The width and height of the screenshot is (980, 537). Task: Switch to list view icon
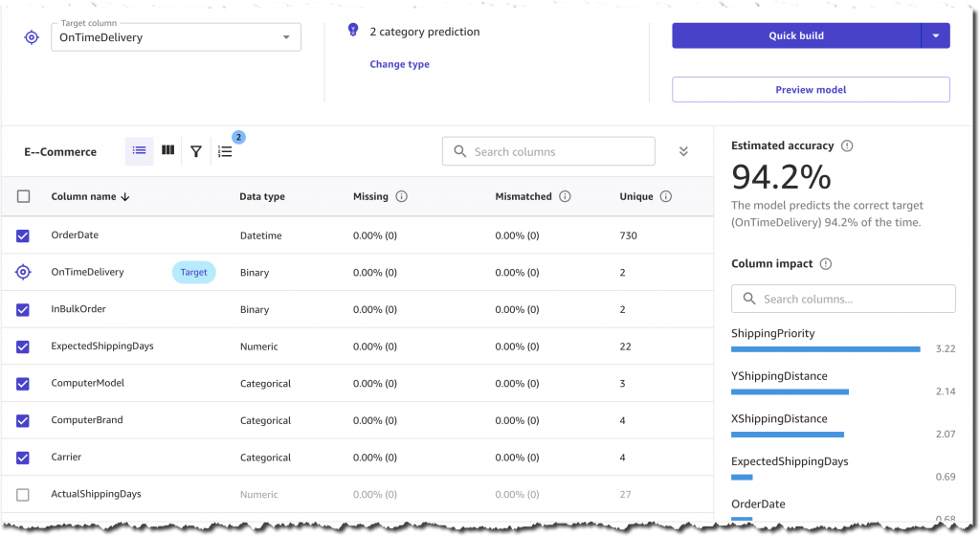coord(140,150)
